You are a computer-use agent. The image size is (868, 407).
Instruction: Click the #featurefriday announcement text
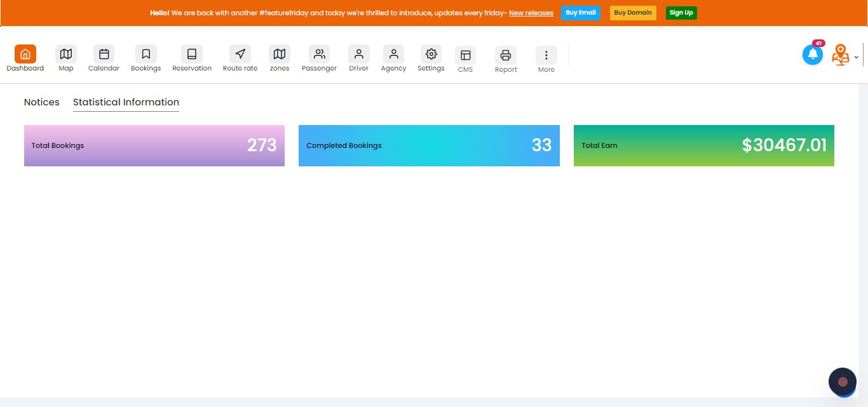pos(328,13)
